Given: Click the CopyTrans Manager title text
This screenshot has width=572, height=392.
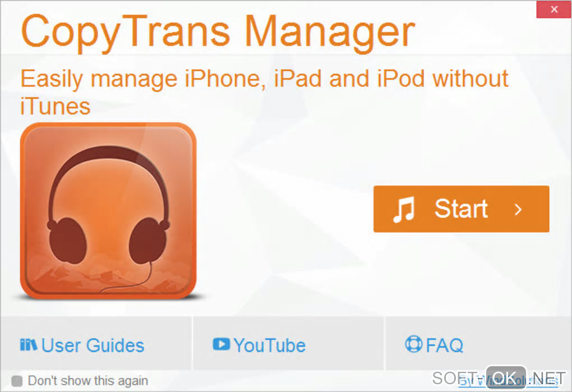Looking at the screenshot, I should 218,33.
